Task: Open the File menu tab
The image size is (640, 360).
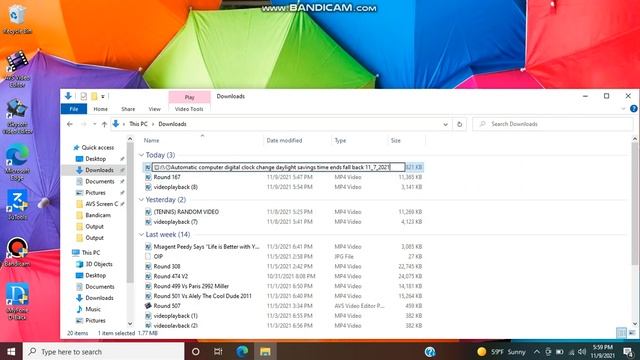Action: 74,109
